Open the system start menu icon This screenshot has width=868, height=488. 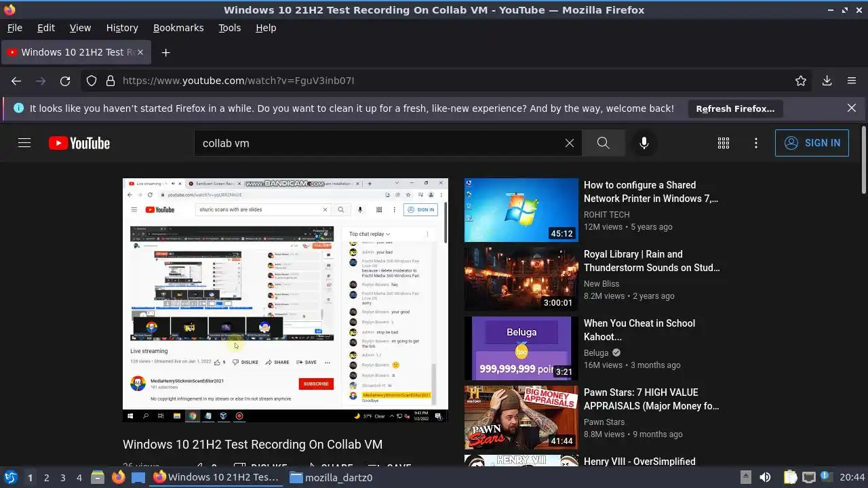coord(10,477)
